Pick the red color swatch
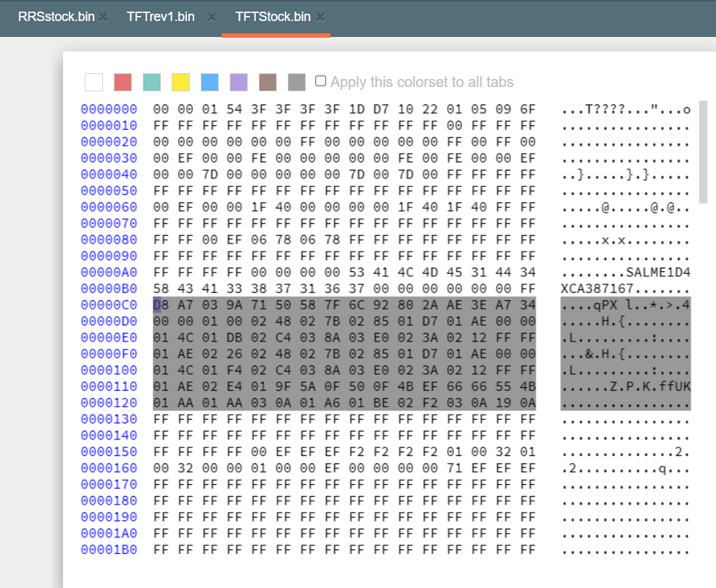This screenshot has width=716, height=588. pyautogui.click(x=122, y=82)
